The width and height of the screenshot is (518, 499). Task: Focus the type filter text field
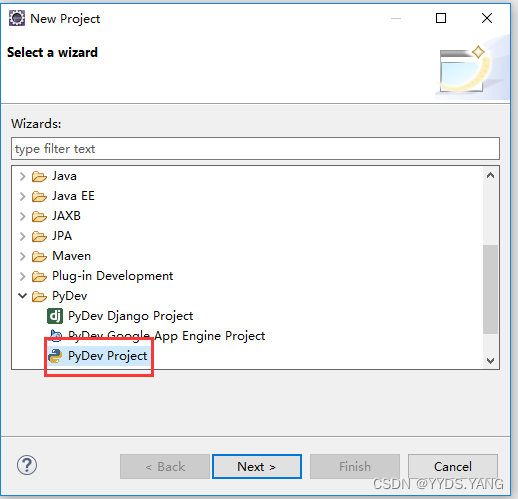coord(255,149)
